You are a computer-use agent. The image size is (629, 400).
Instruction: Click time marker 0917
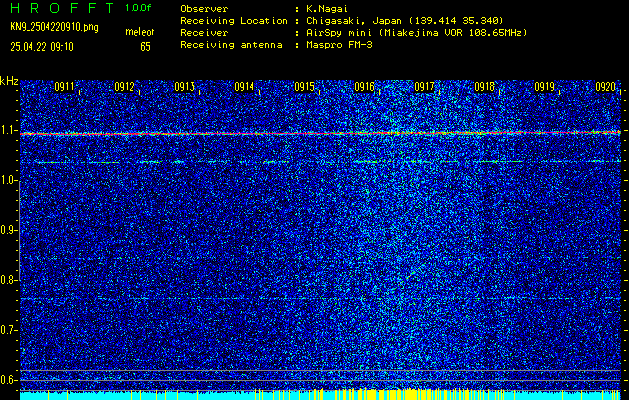(x=424, y=87)
